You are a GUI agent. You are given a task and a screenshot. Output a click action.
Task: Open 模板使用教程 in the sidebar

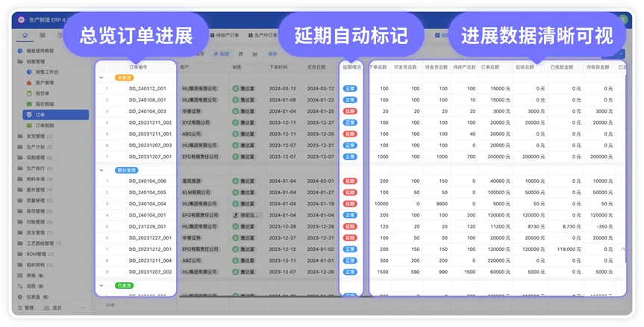pos(40,51)
